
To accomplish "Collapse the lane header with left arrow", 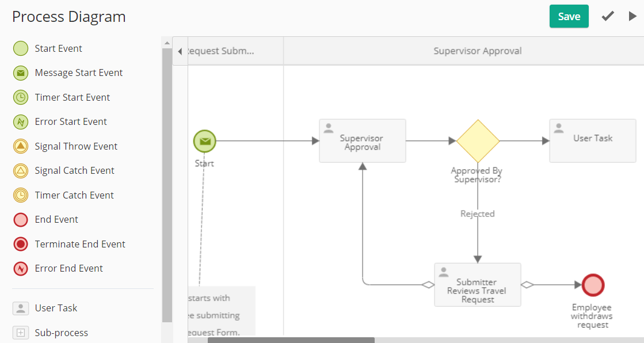I will [x=180, y=51].
